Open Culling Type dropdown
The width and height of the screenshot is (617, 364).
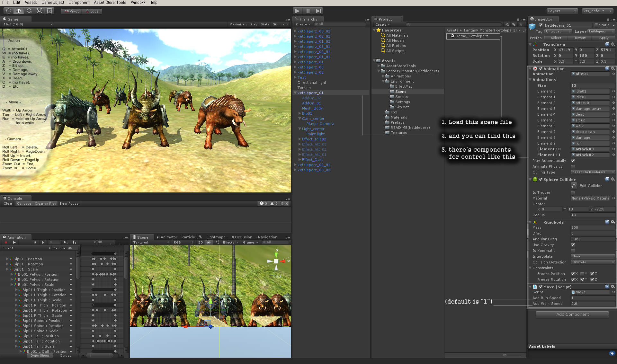point(593,172)
